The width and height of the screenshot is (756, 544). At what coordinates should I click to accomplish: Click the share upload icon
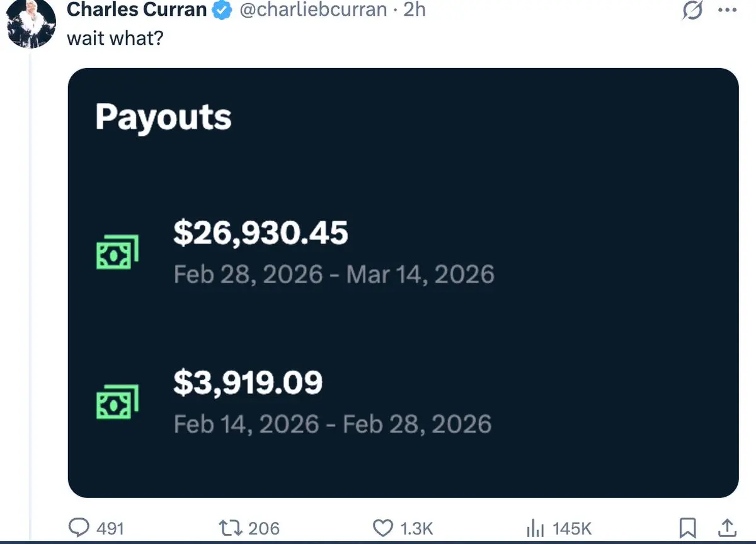click(726, 528)
